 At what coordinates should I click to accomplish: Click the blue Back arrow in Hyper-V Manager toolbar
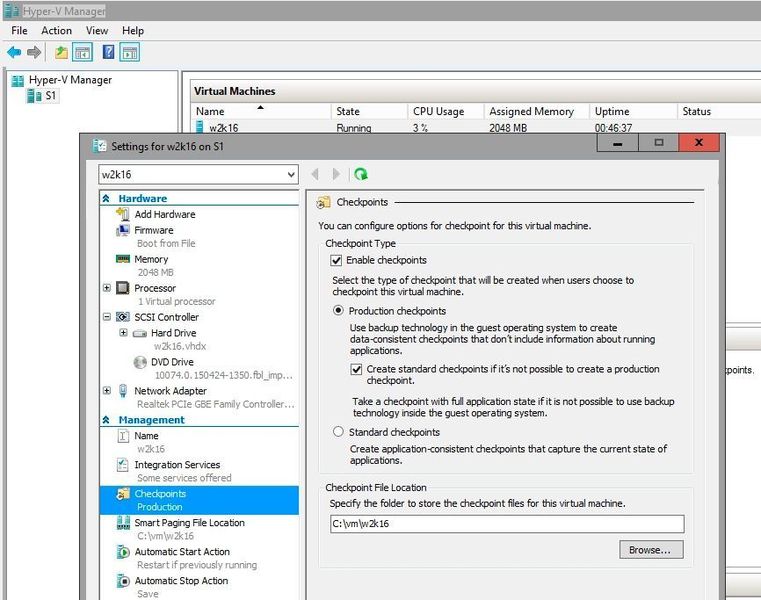point(14,52)
